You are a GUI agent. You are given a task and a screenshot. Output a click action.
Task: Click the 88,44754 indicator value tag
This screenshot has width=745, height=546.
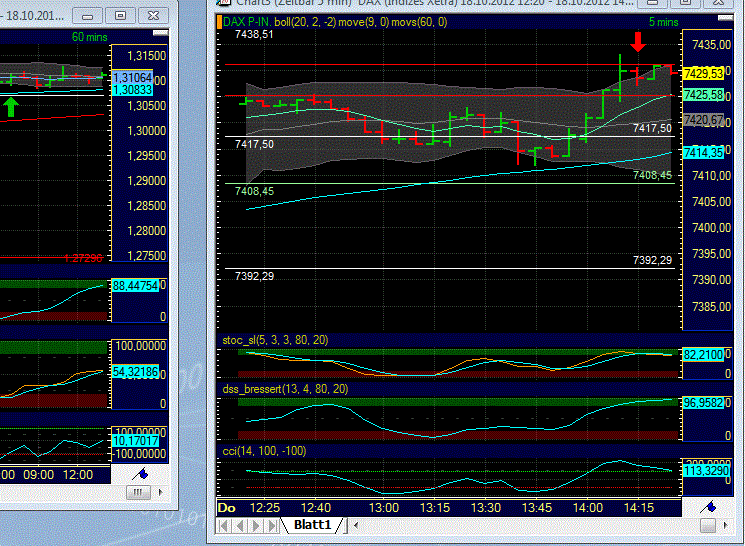135,286
